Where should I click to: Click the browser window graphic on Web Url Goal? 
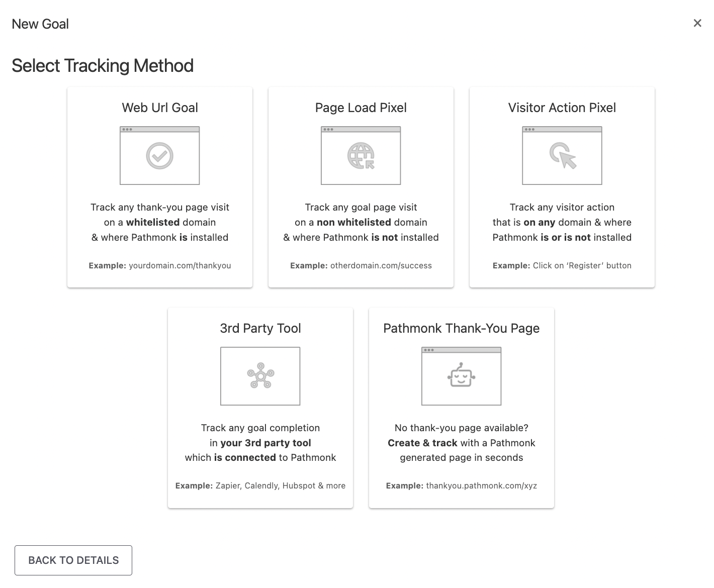click(x=159, y=155)
